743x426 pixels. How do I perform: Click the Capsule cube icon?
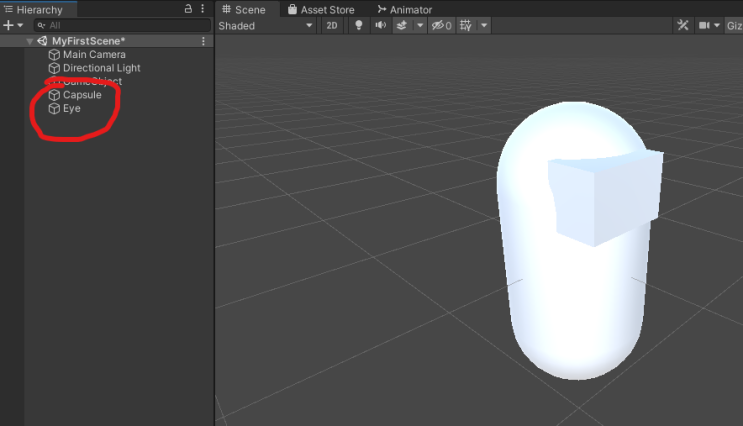tap(54, 95)
